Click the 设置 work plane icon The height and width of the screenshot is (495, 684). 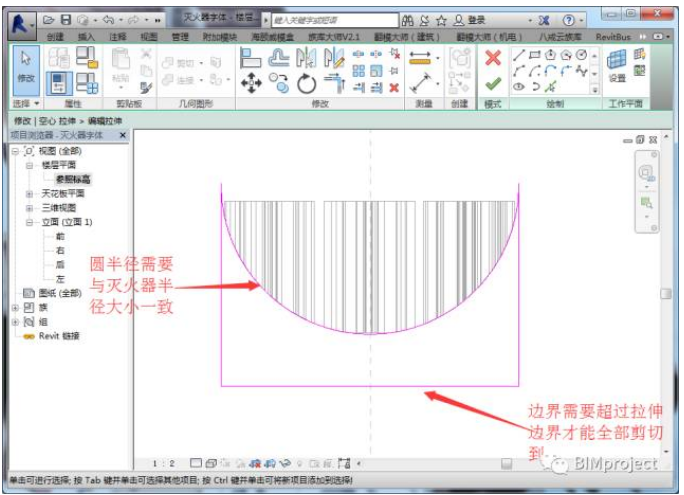[617, 66]
